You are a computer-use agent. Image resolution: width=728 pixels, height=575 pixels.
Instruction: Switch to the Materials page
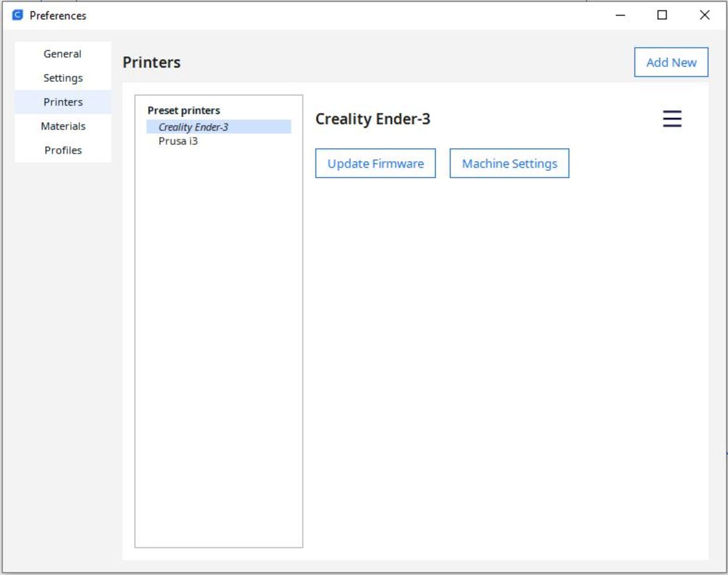[x=63, y=126]
